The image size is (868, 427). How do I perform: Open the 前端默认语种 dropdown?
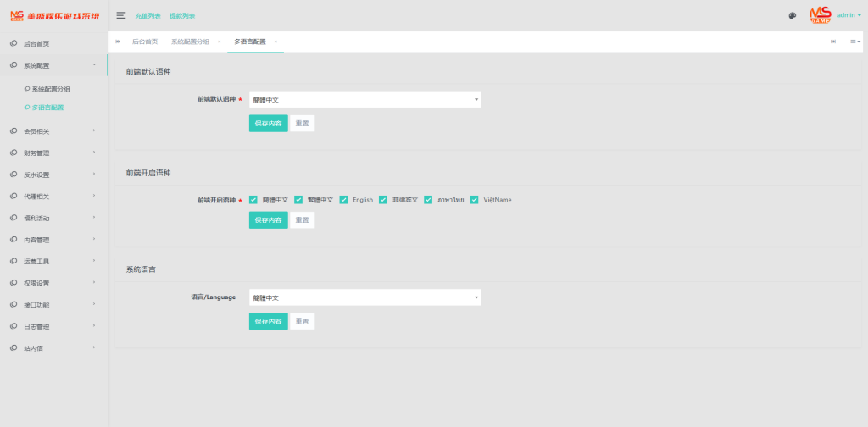click(x=364, y=100)
